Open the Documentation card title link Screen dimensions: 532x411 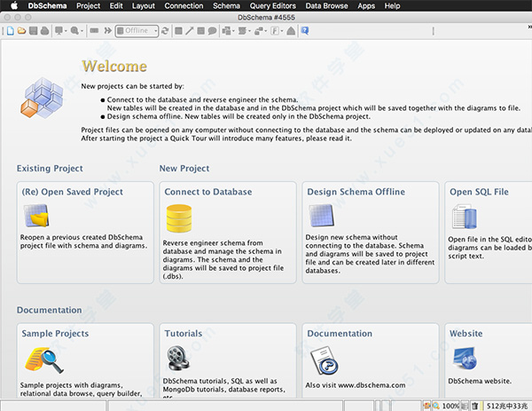(340, 334)
